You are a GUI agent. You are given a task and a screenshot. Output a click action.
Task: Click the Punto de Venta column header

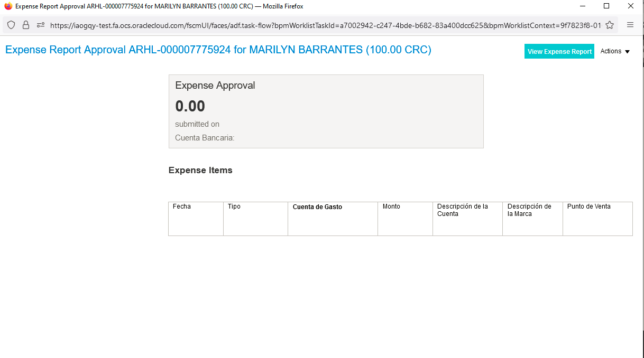click(x=588, y=206)
